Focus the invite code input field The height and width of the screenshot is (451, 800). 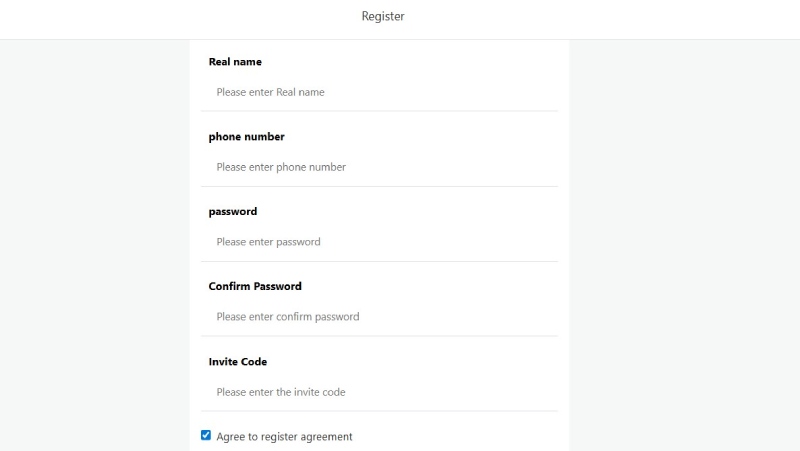380,392
